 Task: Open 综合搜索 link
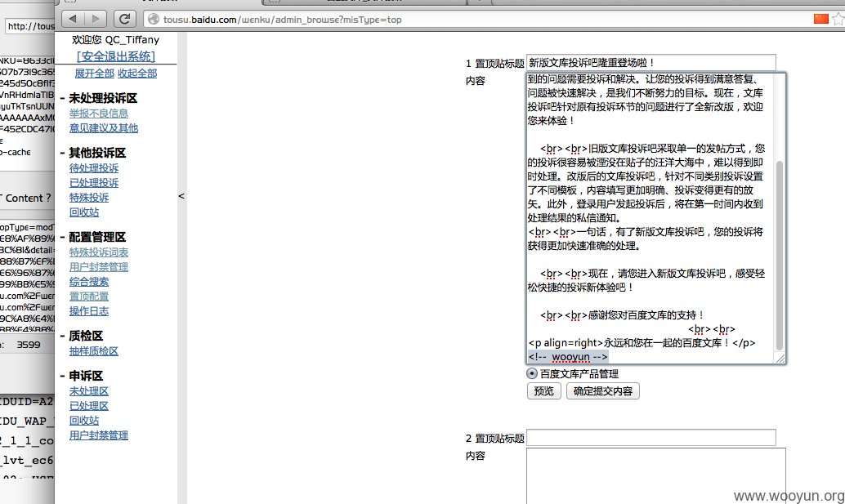coord(89,282)
